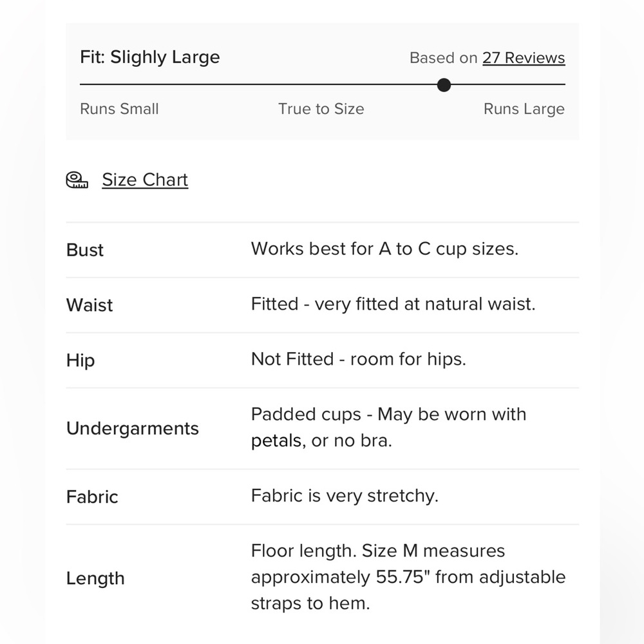644x644 pixels.
Task: Click the Fabric is very stretchy text
Action: pos(345,496)
